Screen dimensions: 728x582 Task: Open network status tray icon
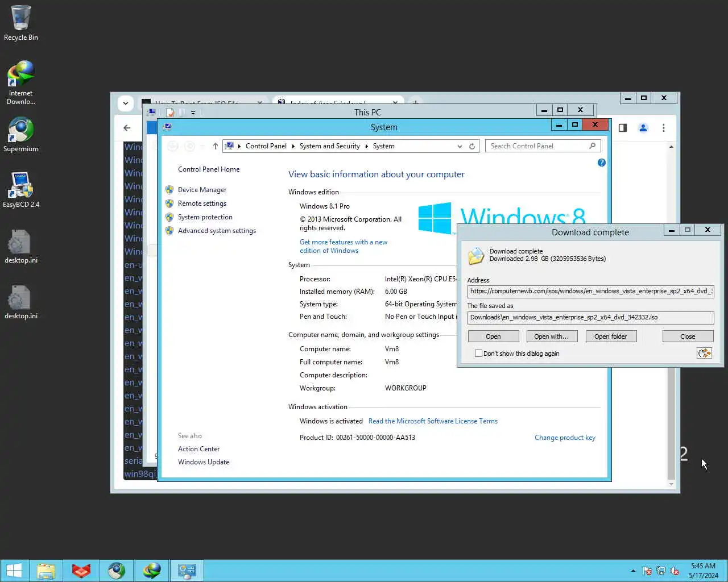pos(660,571)
